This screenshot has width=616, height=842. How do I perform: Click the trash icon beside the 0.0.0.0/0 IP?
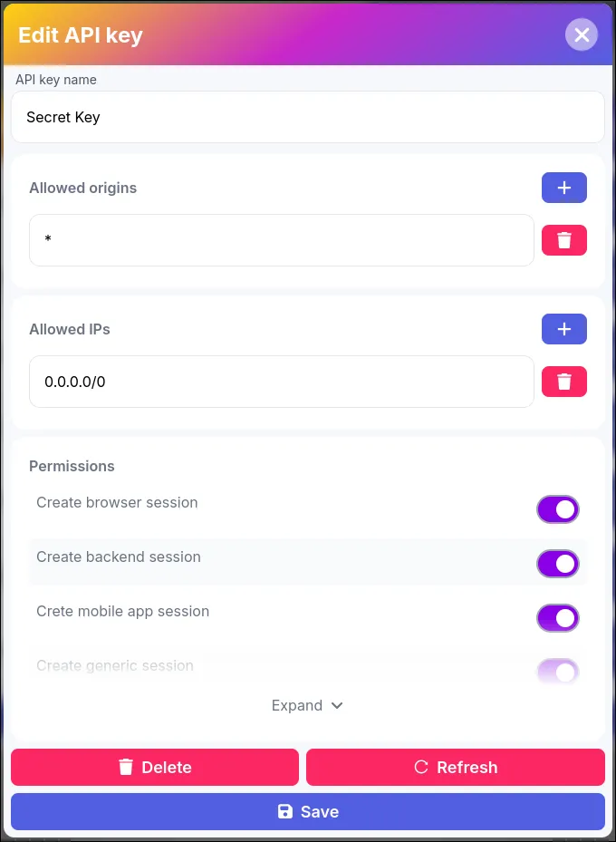pyautogui.click(x=563, y=381)
